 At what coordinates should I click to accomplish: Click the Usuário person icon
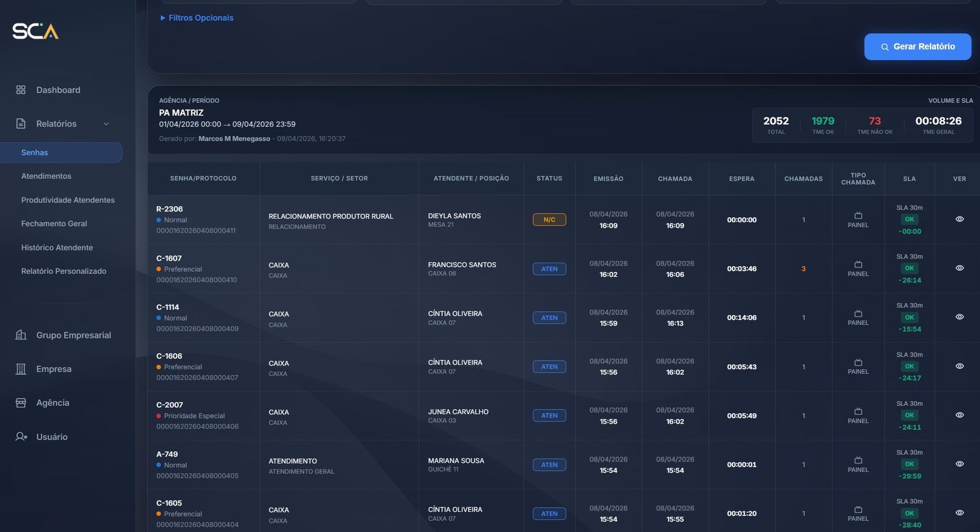(x=21, y=436)
